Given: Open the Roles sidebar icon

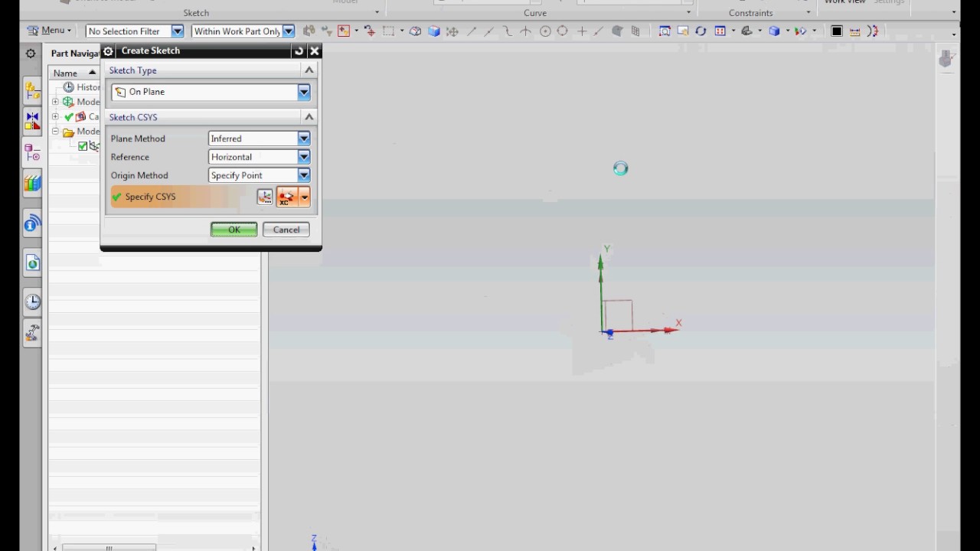Looking at the screenshot, I should [x=32, y=333].
